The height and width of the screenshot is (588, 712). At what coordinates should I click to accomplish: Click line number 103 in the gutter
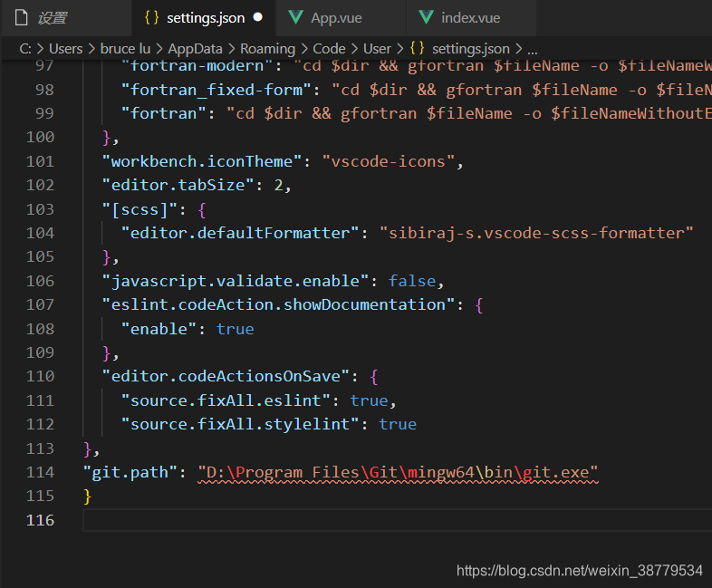(41, 209)
